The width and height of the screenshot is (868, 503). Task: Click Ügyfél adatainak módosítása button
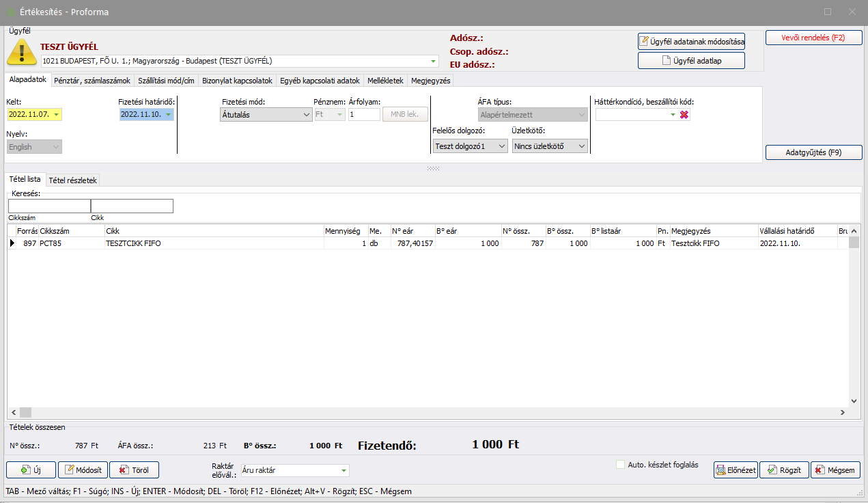pyautogui.click(x=691, y=42)
